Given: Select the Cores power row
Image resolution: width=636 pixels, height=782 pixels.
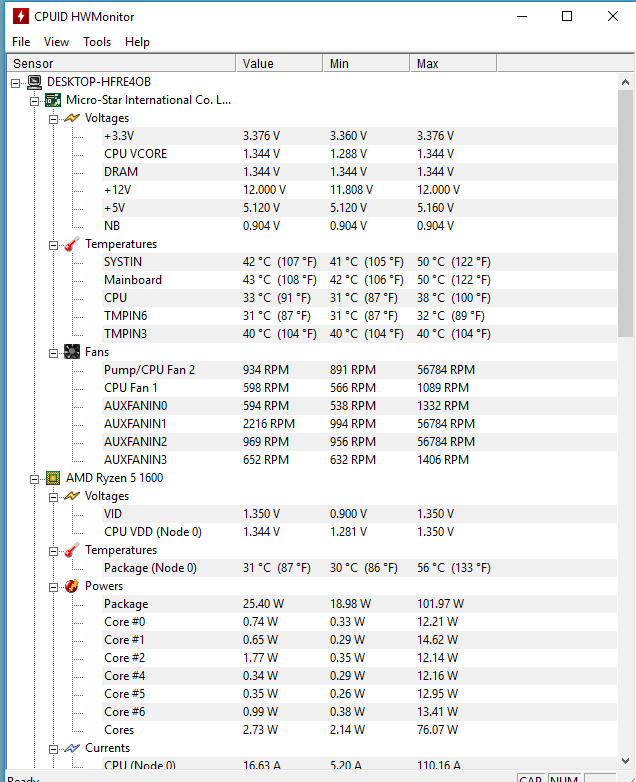Looking at the screenshot, I should click(359, 730).
